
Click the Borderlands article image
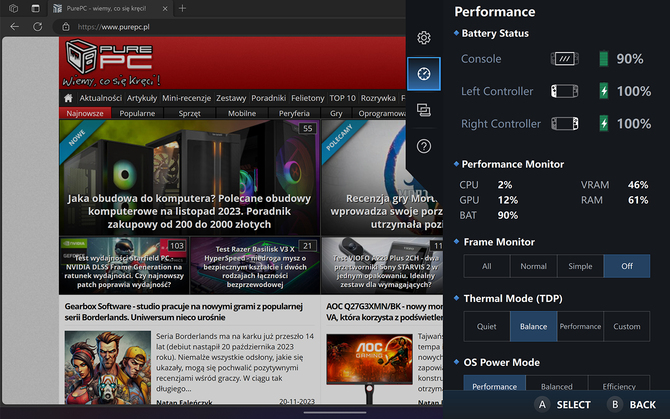108,367
